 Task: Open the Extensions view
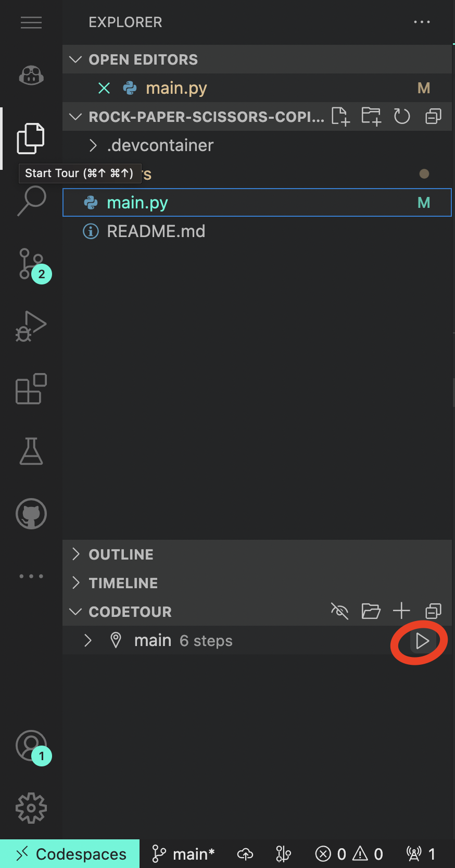31,389
